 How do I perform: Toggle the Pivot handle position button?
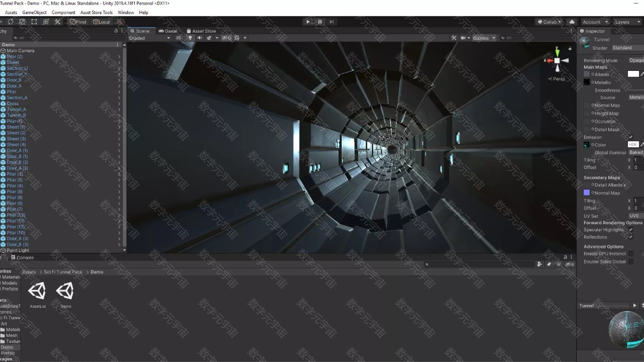point(78,22)
